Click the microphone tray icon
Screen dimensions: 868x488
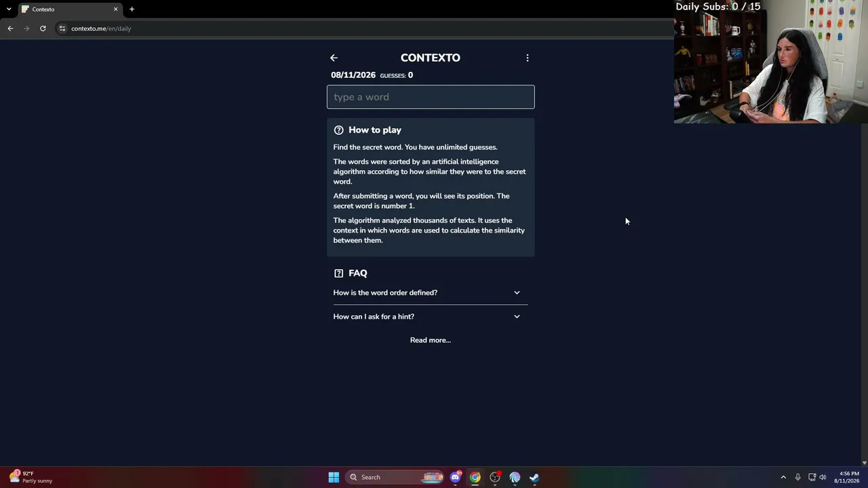[x=797, y=477]
